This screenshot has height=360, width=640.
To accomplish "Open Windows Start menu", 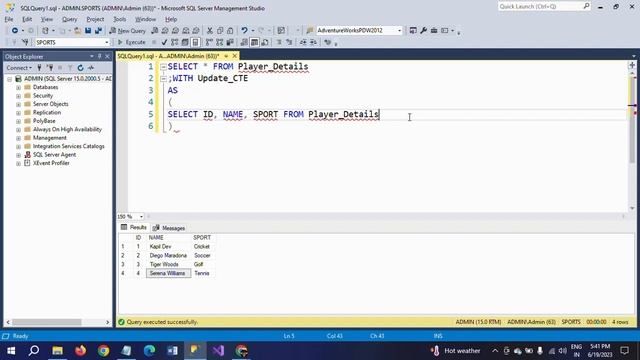I will tap(11, 351).
